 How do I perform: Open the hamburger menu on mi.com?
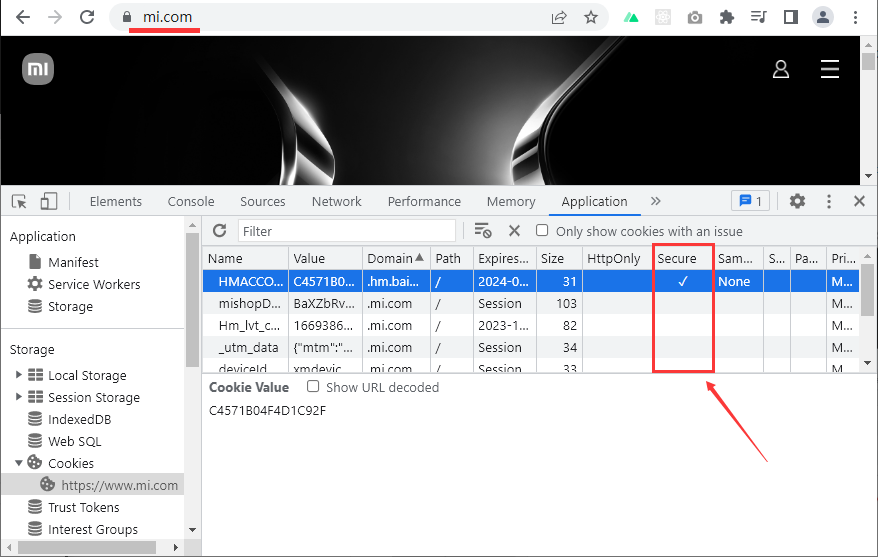[830, 69]
